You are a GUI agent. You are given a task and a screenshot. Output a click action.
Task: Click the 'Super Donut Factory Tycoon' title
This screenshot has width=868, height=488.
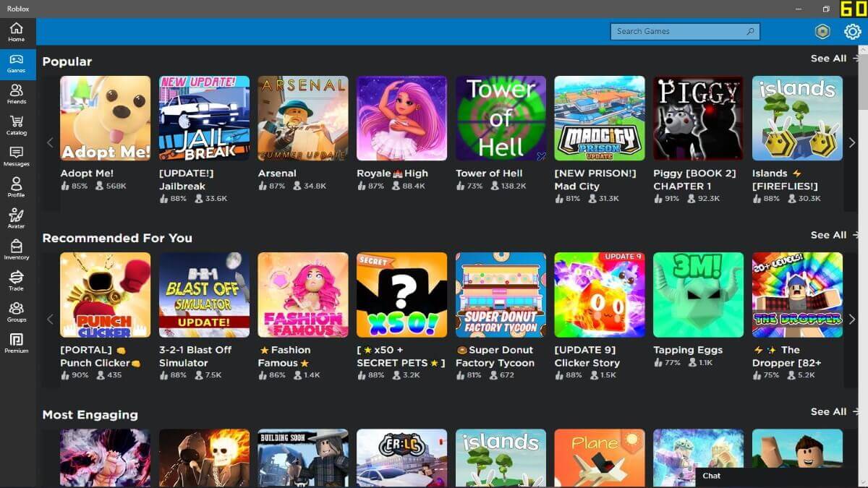coord(495,356)
